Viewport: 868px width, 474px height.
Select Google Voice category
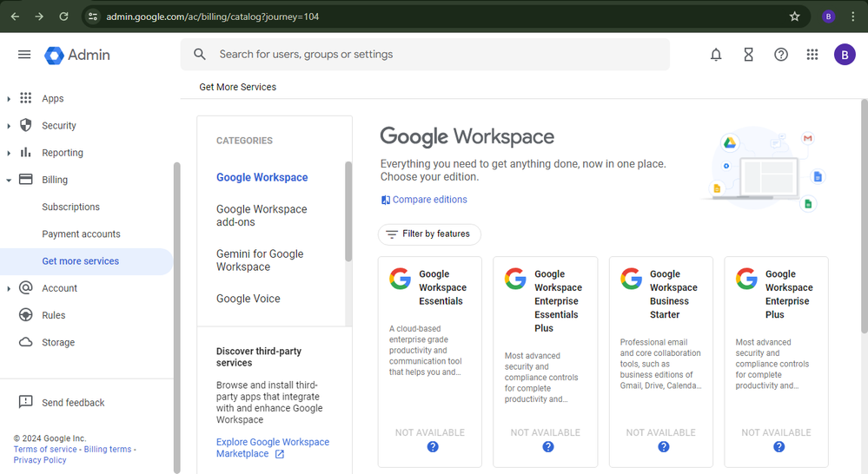tap(248, 299)
